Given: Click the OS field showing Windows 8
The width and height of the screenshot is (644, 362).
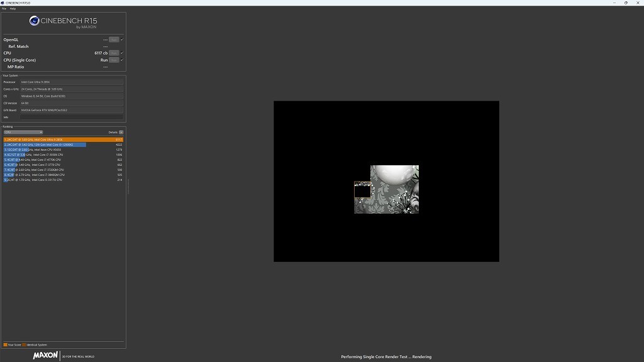Looking at the screenshot, I should 72,96.
